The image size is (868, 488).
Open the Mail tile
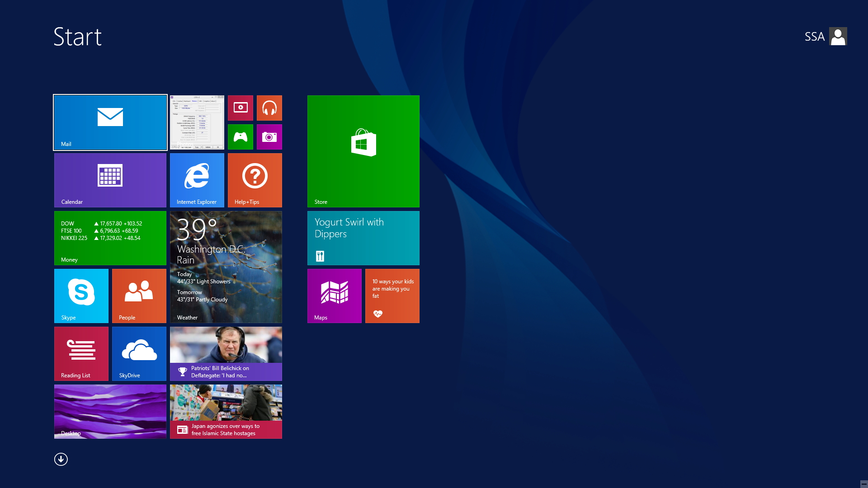click(110, 122)
